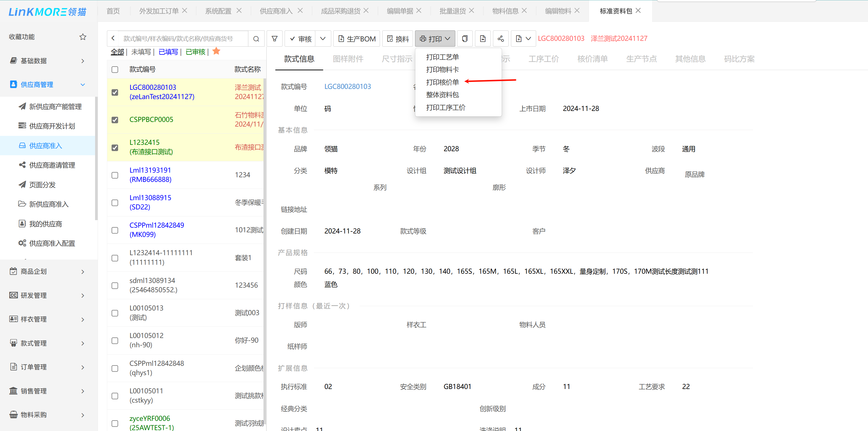The width and height of the screenshot is (868, 431).
Task: Toggle the select-all checkbox in table header
Action: (x=115, y=69)
